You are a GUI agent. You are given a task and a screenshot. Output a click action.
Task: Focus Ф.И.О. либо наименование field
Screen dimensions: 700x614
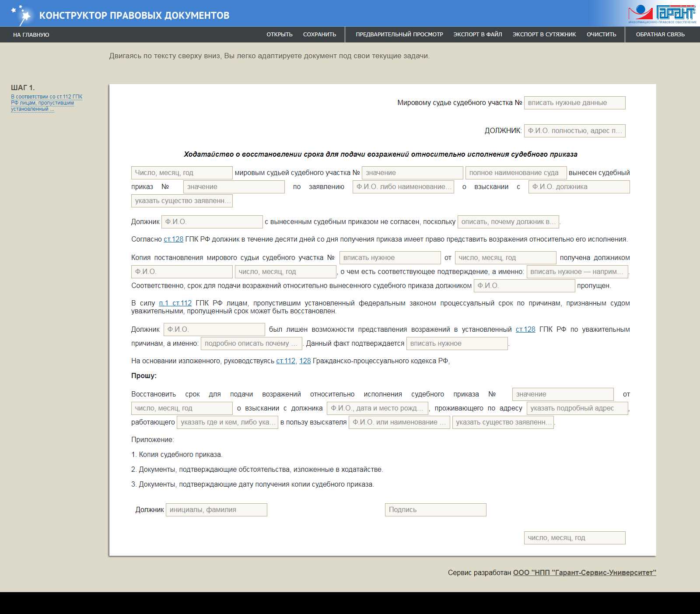tap(403, 187)
